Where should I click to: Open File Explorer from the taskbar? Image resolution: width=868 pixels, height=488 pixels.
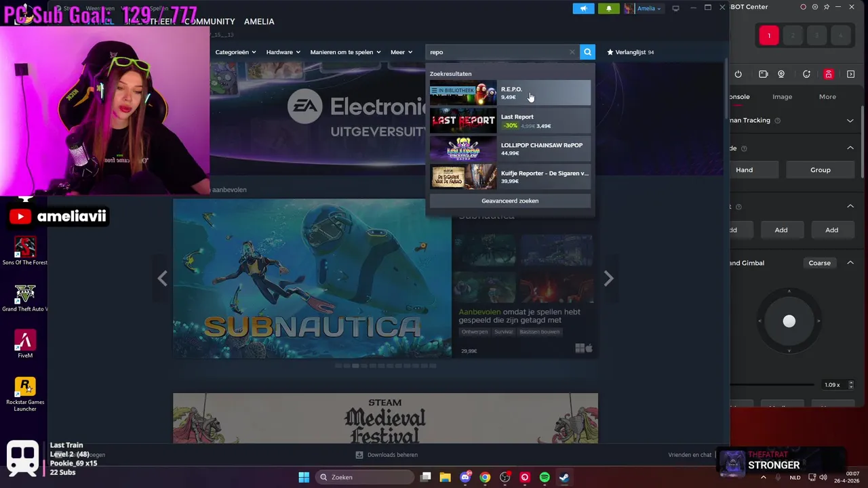coord(446,477)
